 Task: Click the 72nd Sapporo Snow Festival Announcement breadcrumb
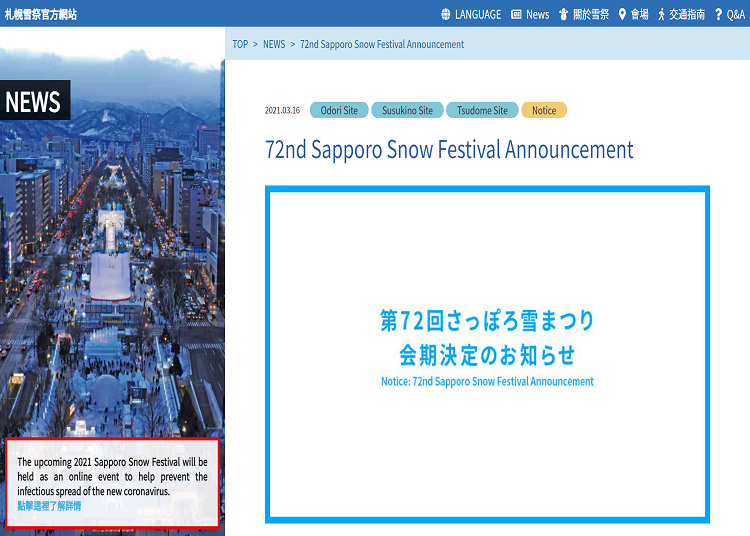(x=382, y=44)
